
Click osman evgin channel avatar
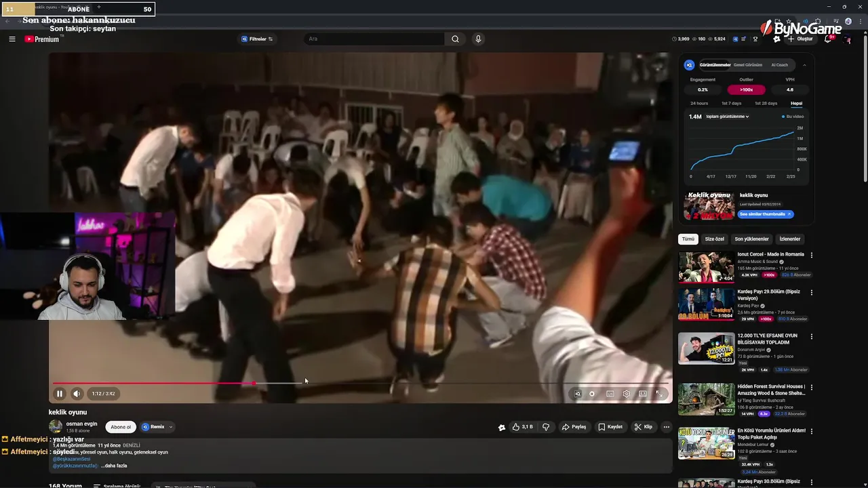pos(56,427)
